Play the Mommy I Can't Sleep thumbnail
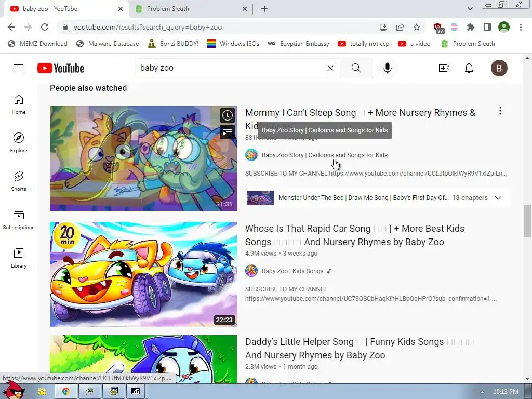This screenshot has width=532, height=399. (x=143, y=158)
